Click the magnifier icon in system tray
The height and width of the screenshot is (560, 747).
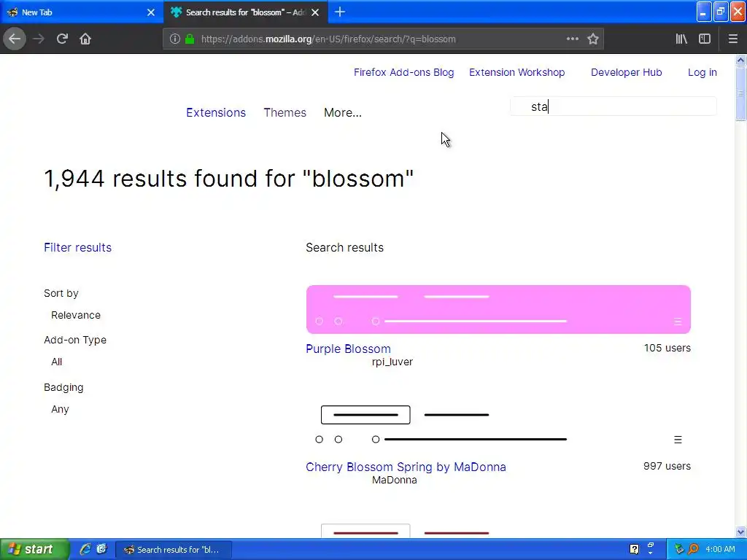(x=694, y=550)
